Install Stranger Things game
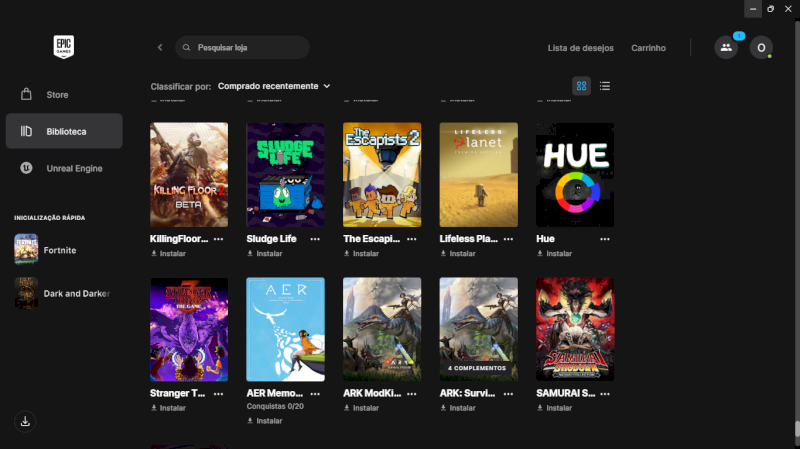 168,408
